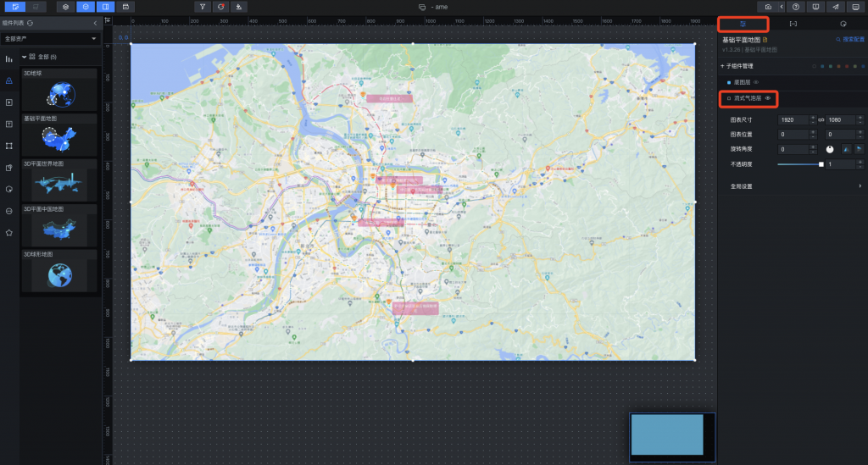Select the material category icon

coord(8,168)
